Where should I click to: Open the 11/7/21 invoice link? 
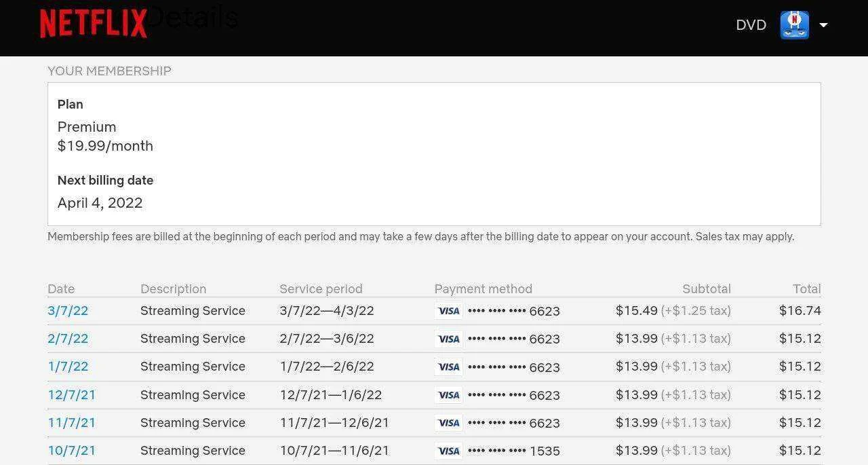pyautogui.click(x=71, y=423)
